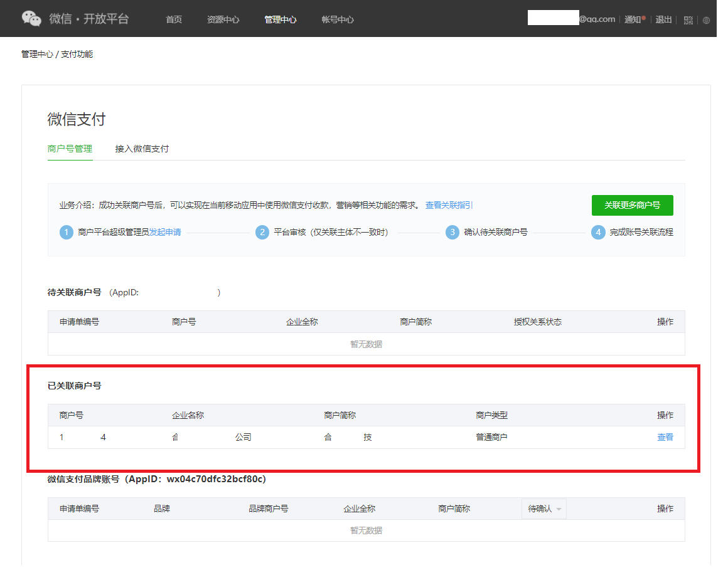Open 资源中心 navigation item

tap(223, 19)
